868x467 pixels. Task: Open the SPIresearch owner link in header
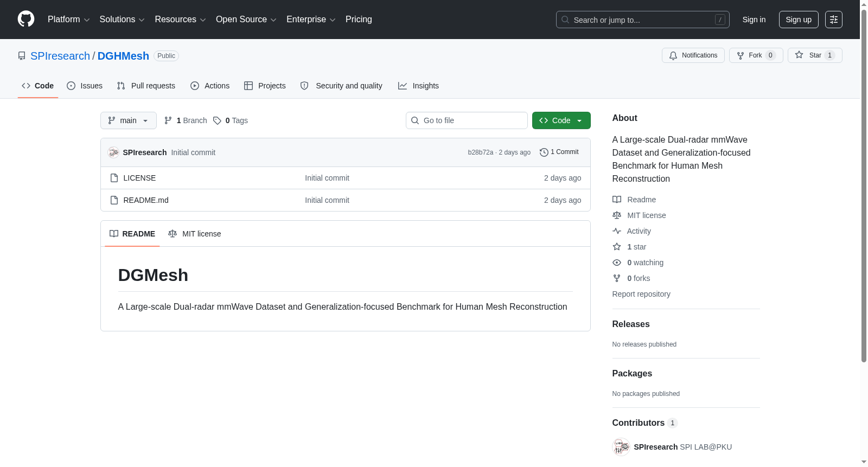tap(60, 56)
